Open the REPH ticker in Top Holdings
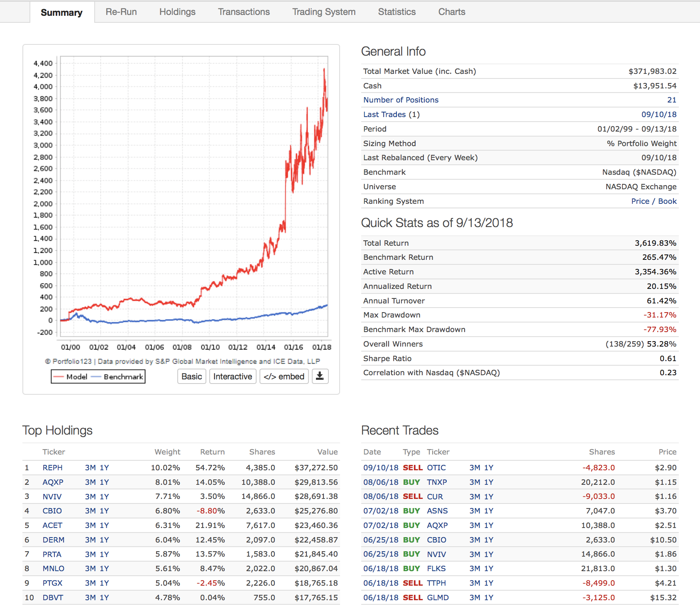Viewport: 700px width, 611px height. pyautogui.click(x=52, y=468)
